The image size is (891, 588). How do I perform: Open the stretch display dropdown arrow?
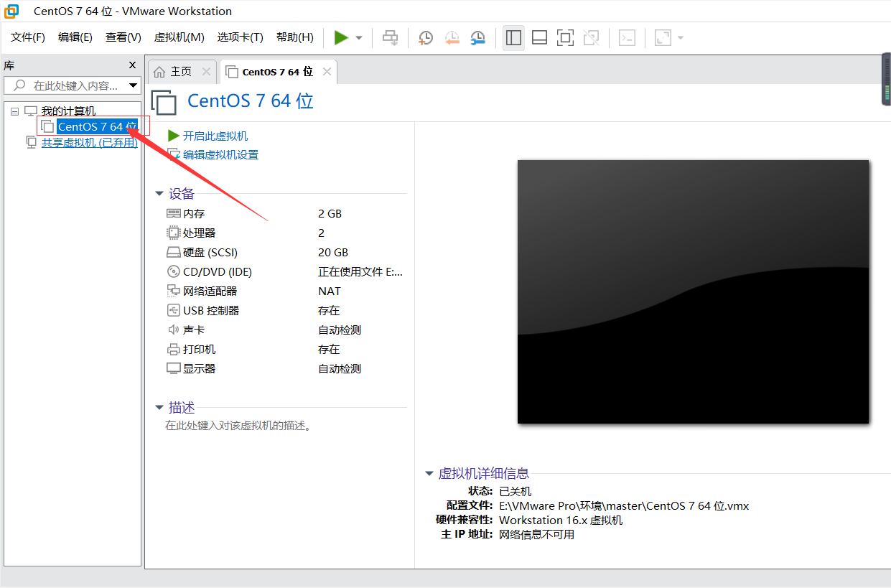[x=680, y=38]
